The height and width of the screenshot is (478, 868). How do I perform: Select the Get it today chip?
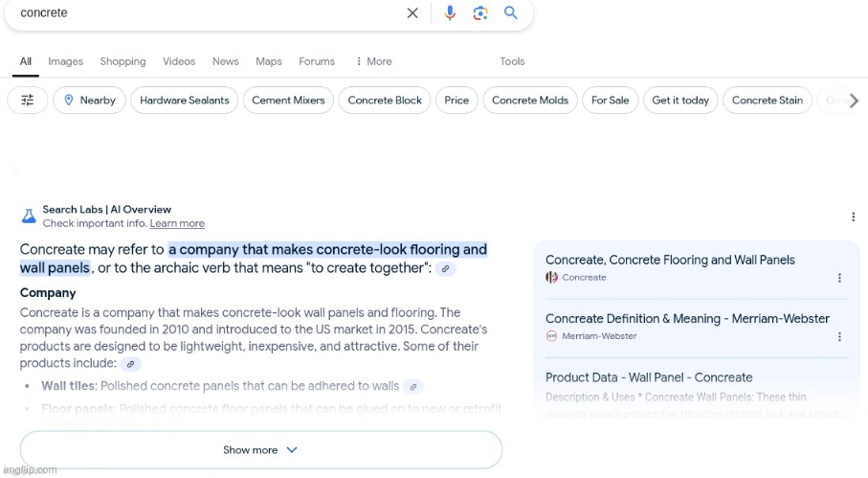[x=680, y=101]
